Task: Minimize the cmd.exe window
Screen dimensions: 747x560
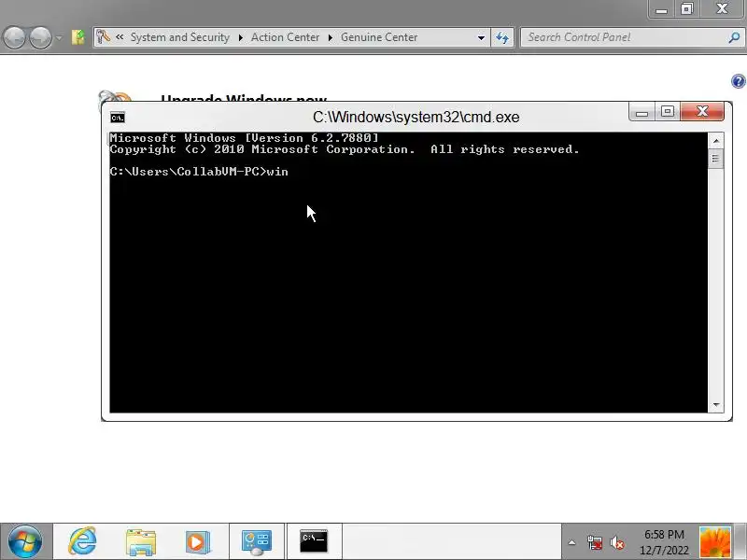Action: [x=641, y=112]
